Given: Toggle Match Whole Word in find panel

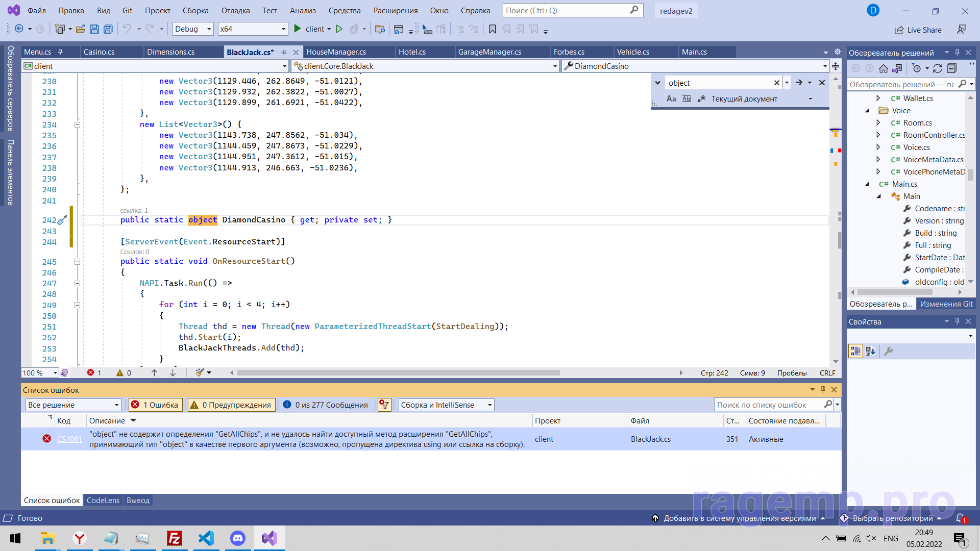Looking at the screenshot, I should (x=687, y=99).
